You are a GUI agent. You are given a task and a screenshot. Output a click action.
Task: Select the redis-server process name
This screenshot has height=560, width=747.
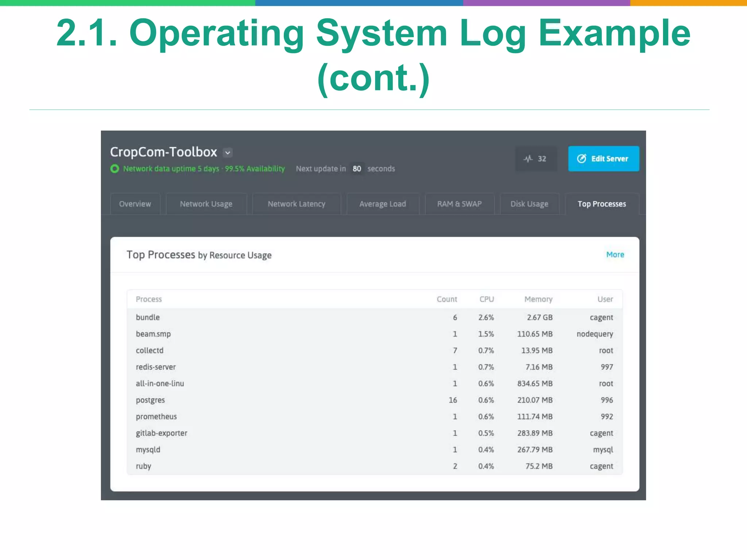coord(156,367)
